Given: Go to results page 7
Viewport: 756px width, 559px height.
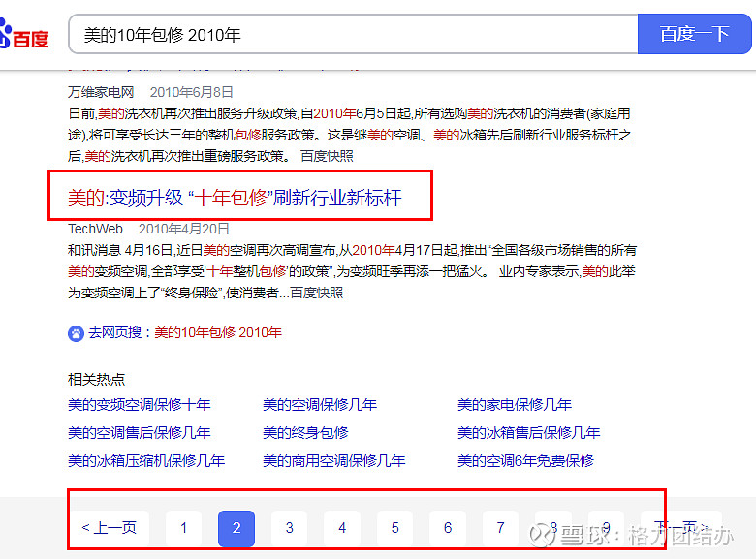Looking at the screenshot, I should click(x=500, y=528).
